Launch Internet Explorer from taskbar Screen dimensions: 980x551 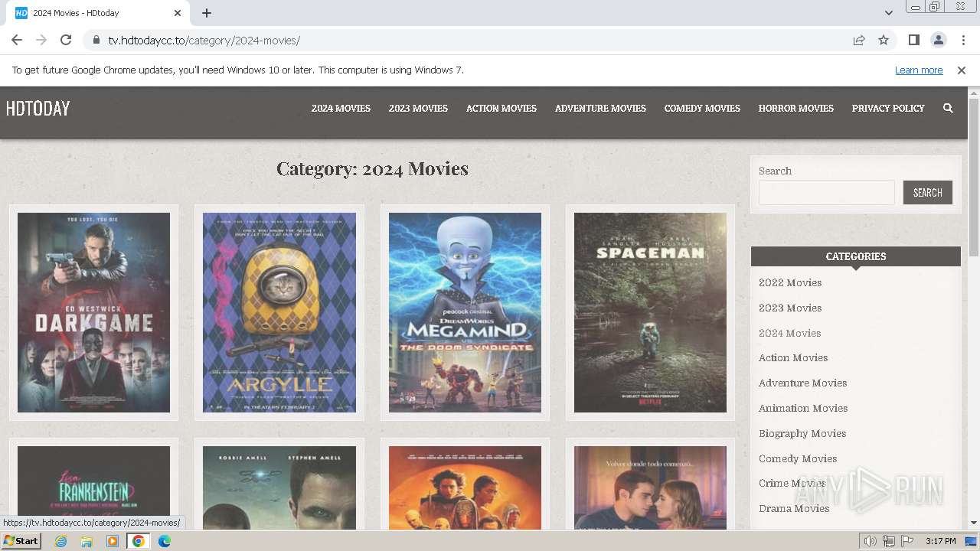click(x=60, y=541)
